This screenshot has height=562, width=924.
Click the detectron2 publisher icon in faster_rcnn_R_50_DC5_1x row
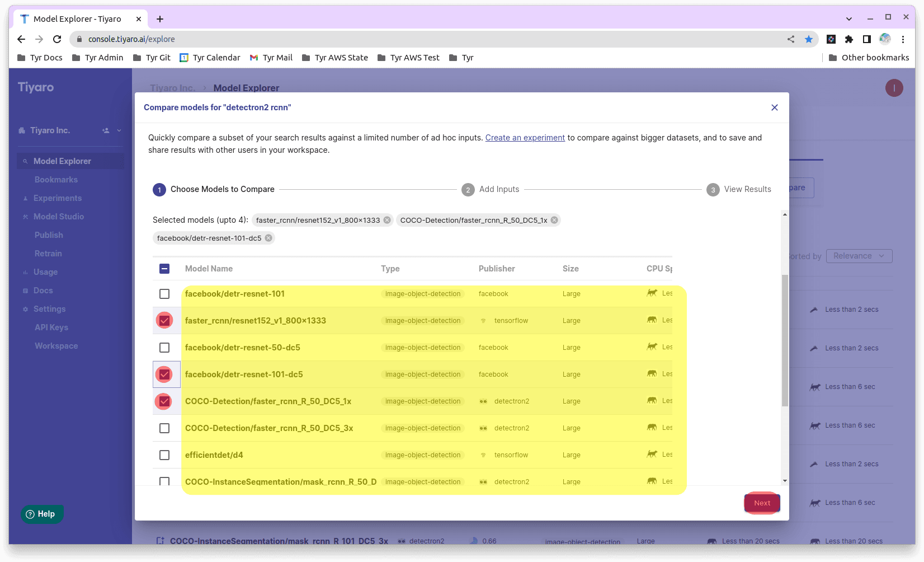click(483, 401)
